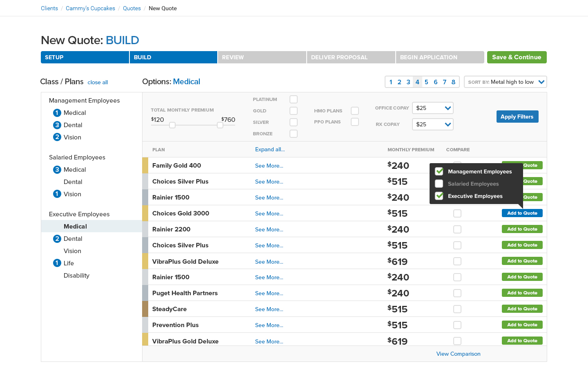
Task: Click the $760 maximum premium slider handle
Action: pos(220,125)
